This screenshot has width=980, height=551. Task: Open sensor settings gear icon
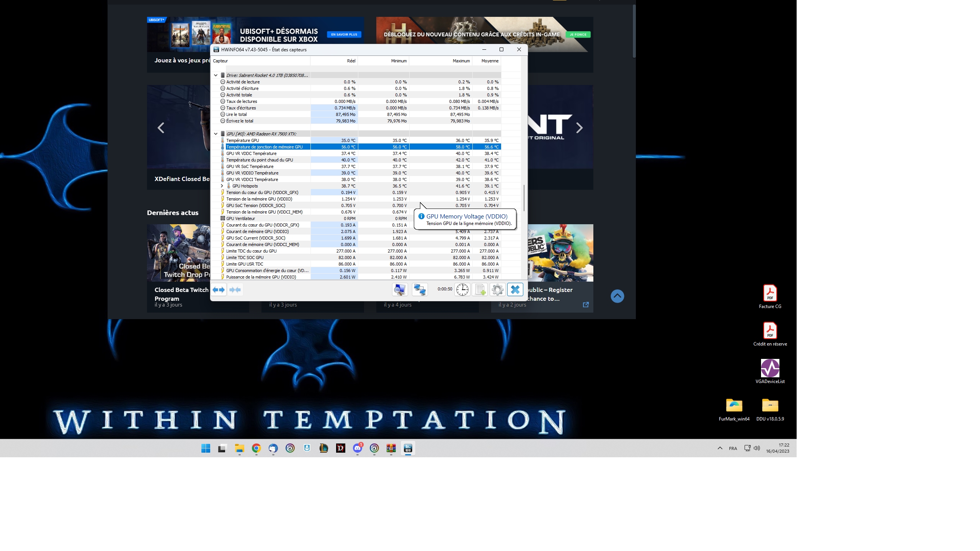coord(497,290)
